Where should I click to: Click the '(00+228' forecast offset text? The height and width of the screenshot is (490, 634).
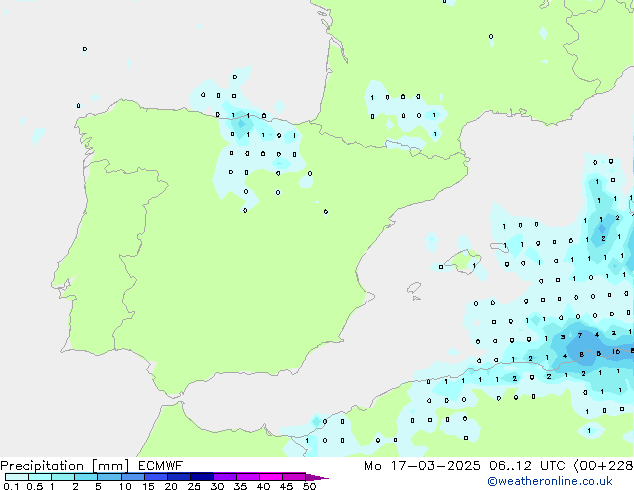coord(603,466)
